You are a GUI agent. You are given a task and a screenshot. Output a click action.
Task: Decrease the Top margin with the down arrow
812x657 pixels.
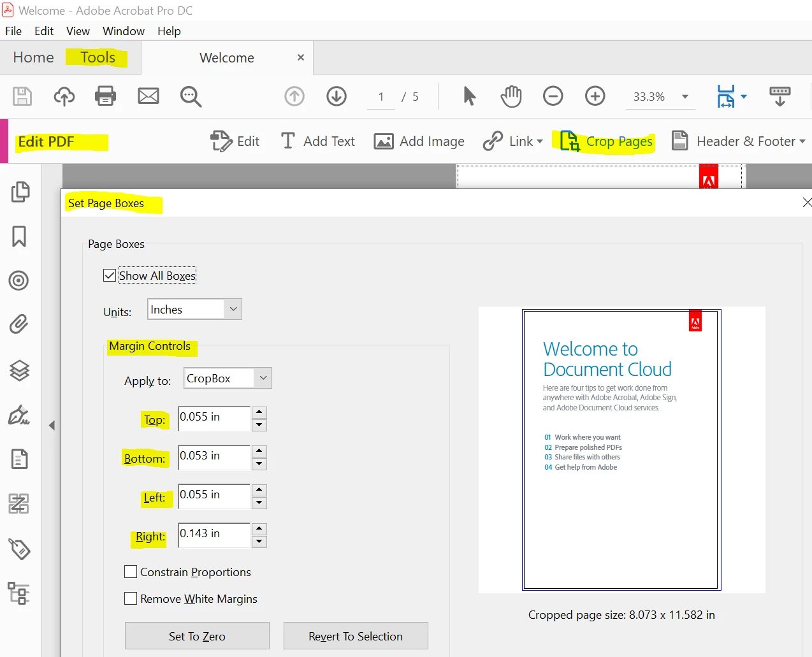pyautogui.click(x=259, y=425)
